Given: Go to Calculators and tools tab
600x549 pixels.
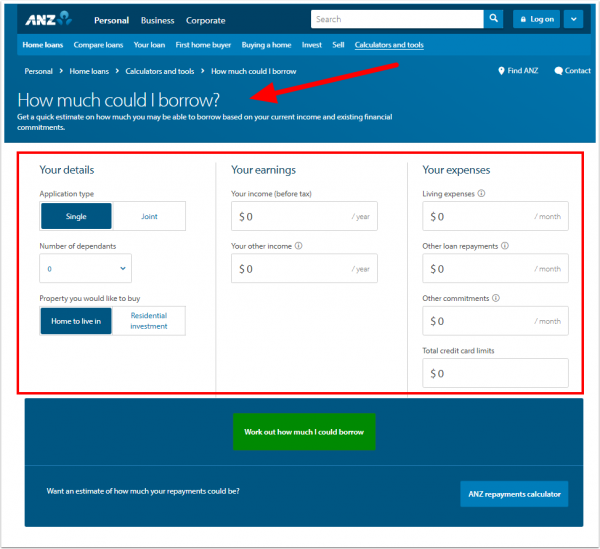Looking at the screenshot, I should click(x=389, y=45).
